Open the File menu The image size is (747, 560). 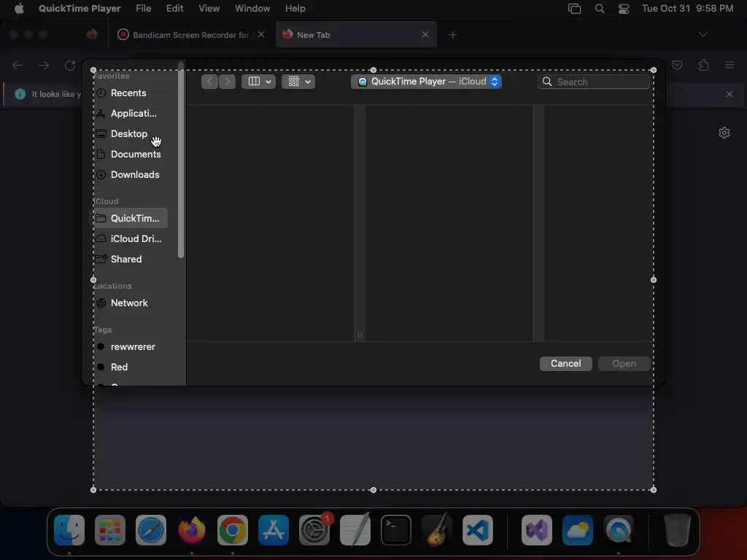pos(144,9)
